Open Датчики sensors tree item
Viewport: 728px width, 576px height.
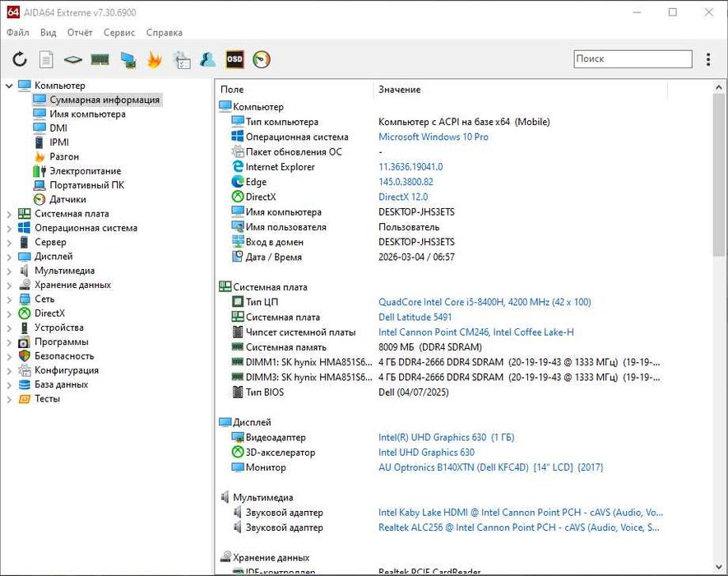(x=67, y=199)
